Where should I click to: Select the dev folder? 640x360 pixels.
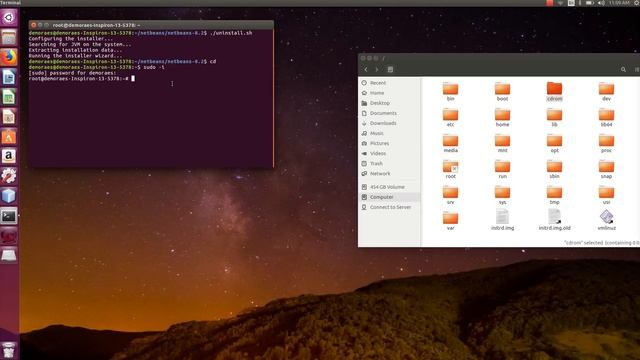(x=607, y=91)
